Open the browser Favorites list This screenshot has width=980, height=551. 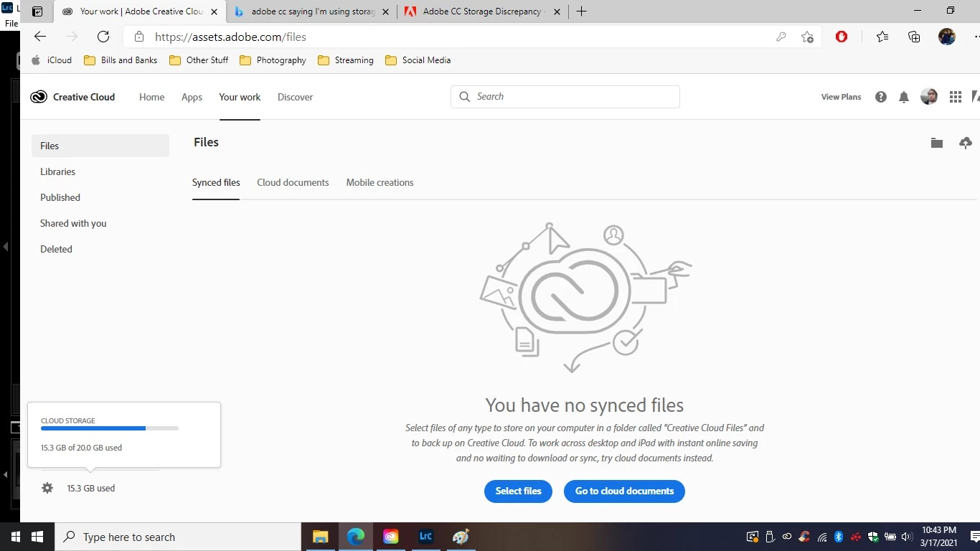[x=882, y=37]
